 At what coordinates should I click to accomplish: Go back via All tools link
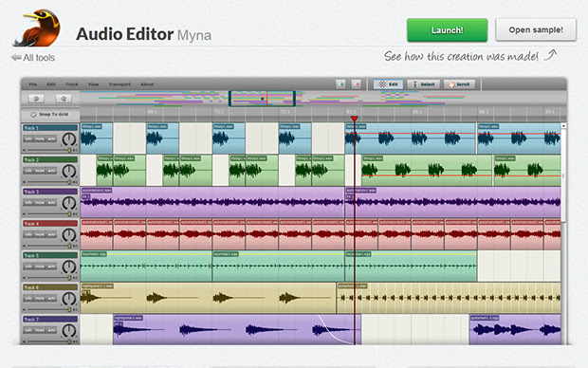click(x=33, y=58)
